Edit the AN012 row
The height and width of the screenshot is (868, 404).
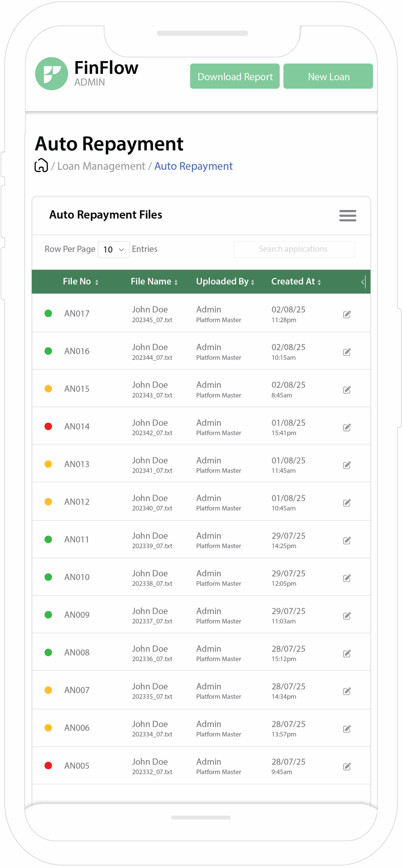click(346, 502)
